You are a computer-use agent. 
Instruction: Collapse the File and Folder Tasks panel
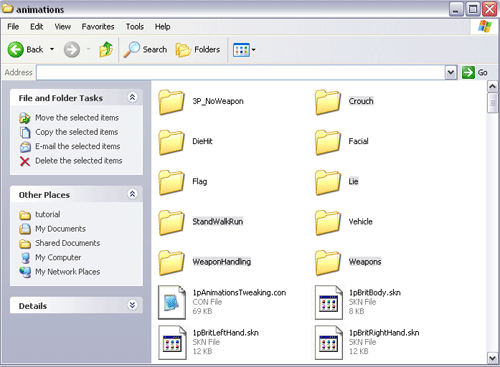coord(132,97)
